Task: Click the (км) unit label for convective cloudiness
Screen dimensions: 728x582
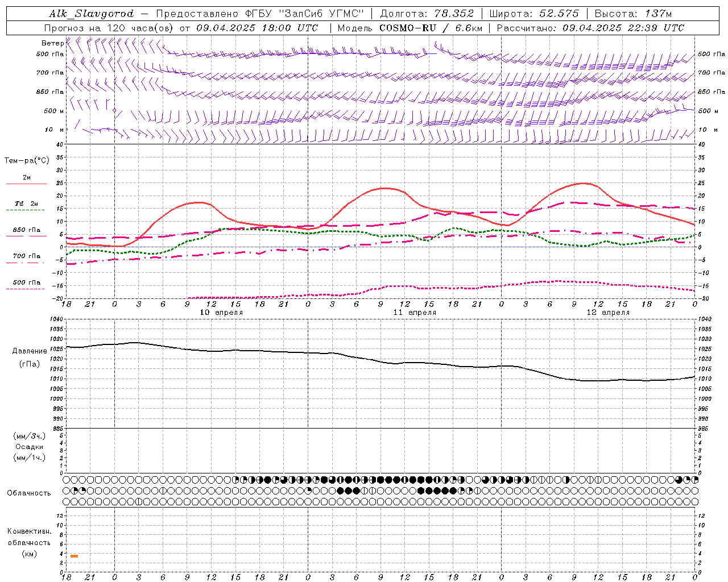Action: click(30, 554)
